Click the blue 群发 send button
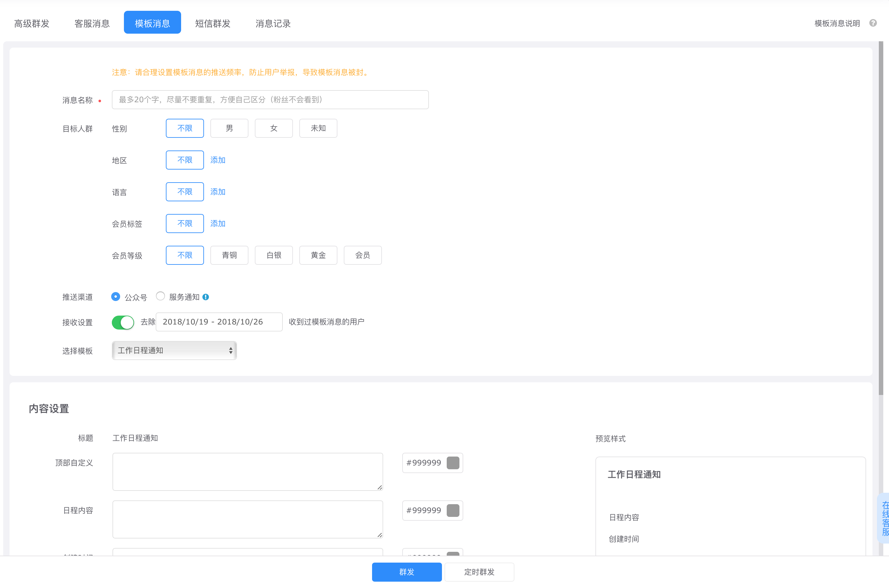Screen dimensions: 889x588 407,572
